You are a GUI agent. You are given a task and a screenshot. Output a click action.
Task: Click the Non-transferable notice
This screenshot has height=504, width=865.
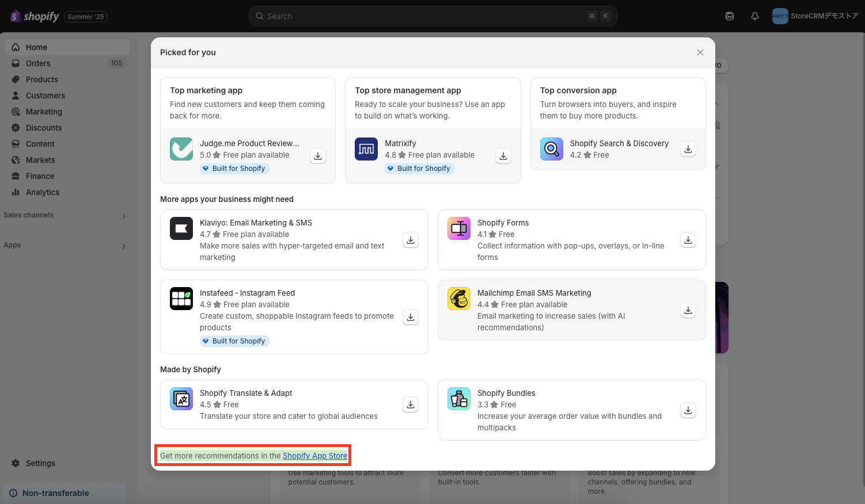pos(65,493)
